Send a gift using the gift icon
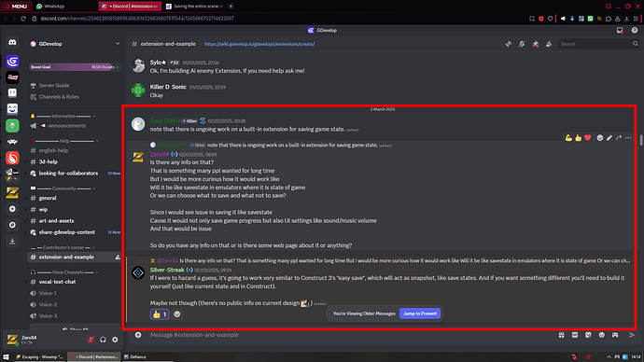Screen dimensions: 644x362 pyautogui.click(x=562, y=335)
